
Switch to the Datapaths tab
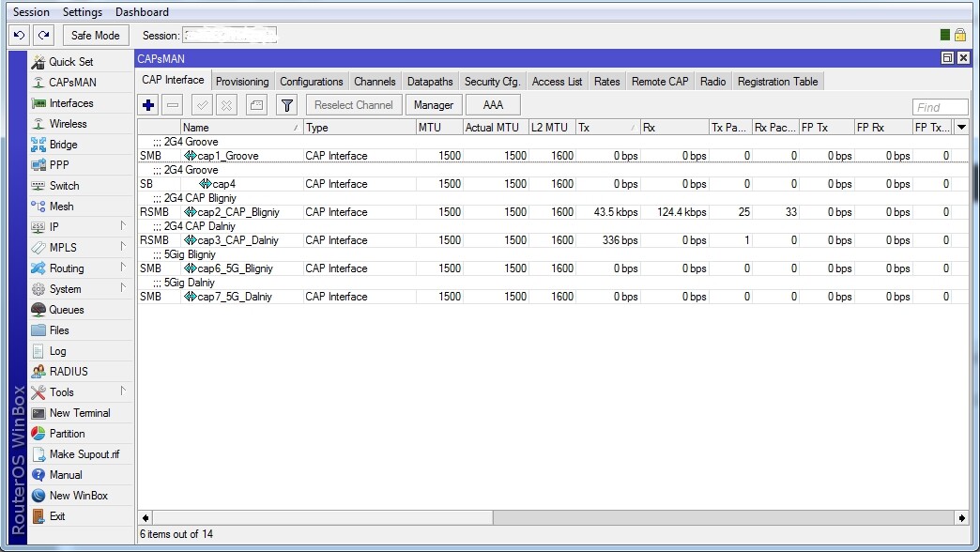coord(430,82)
